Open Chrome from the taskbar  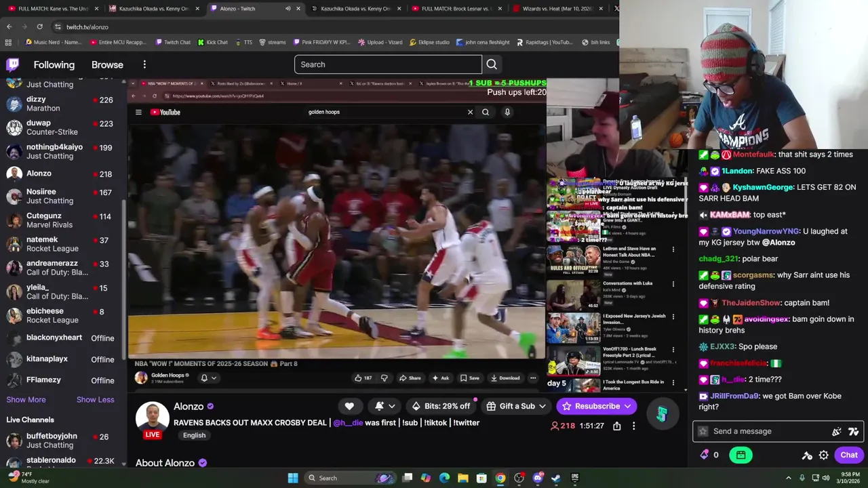coord(500,478)
